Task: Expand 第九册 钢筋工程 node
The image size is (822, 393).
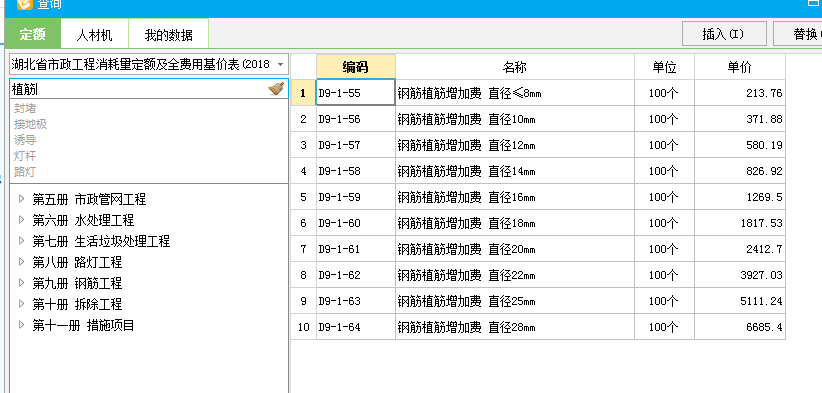Action: tap(21, 282)
